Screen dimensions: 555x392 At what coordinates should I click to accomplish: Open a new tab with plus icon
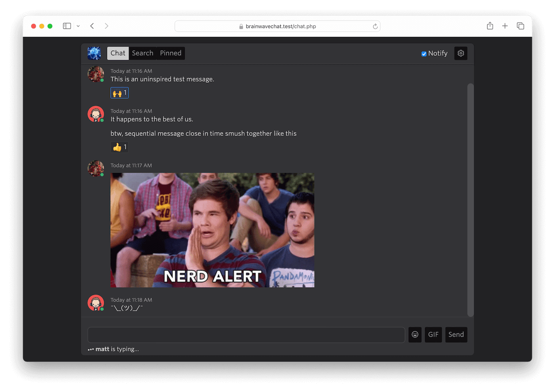505,26
